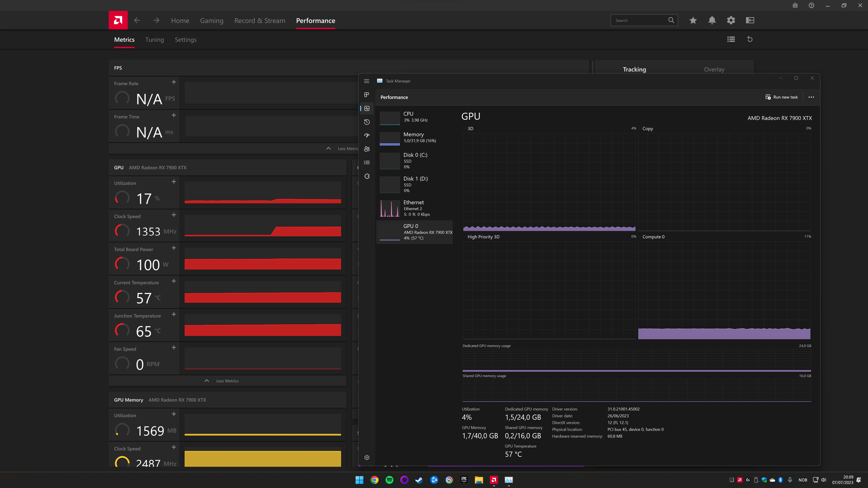Open Task Manager Processes page icon
The height and width of the screenshot is (488, 868).
coord(367,95)
